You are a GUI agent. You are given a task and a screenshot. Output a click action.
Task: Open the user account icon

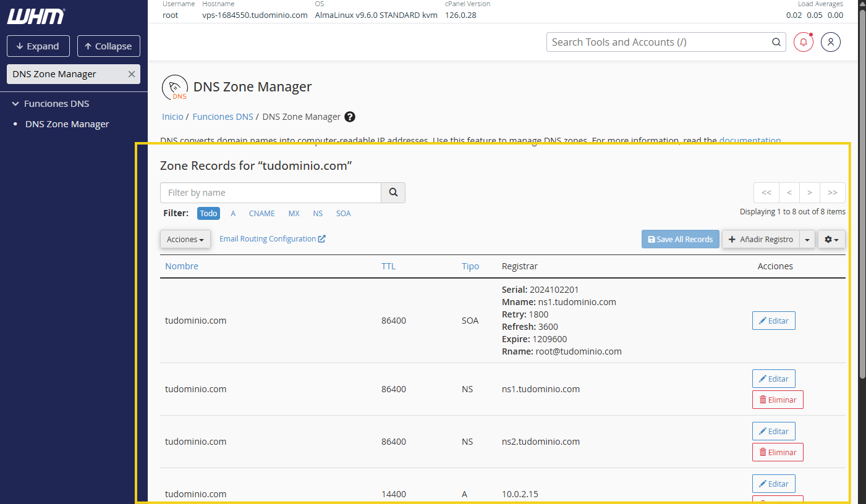[x=830, y=41]
